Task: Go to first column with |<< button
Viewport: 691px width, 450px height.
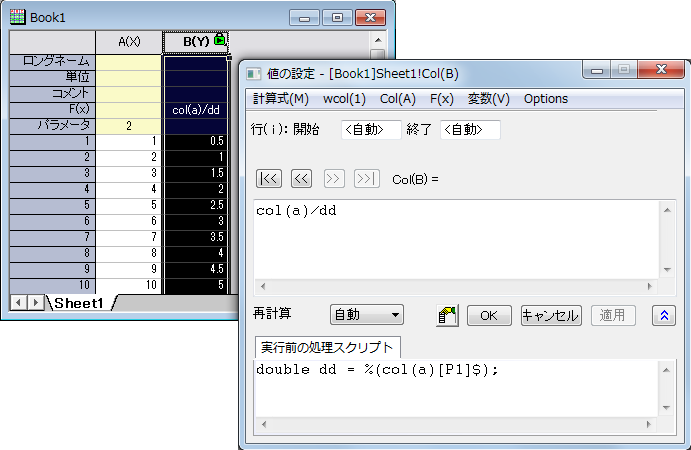Action: pyautogui.click(x=269, y=179)
